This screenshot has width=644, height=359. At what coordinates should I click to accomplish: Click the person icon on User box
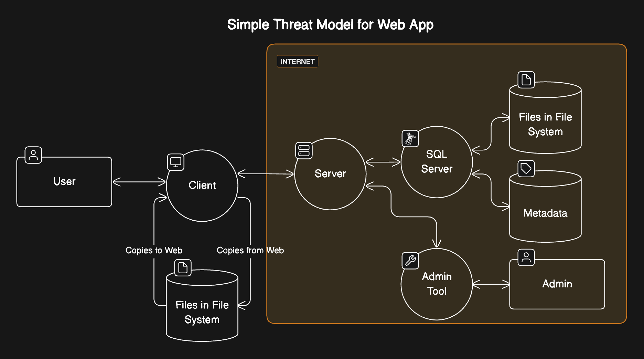pyautogui.click(x=33, y=155)
